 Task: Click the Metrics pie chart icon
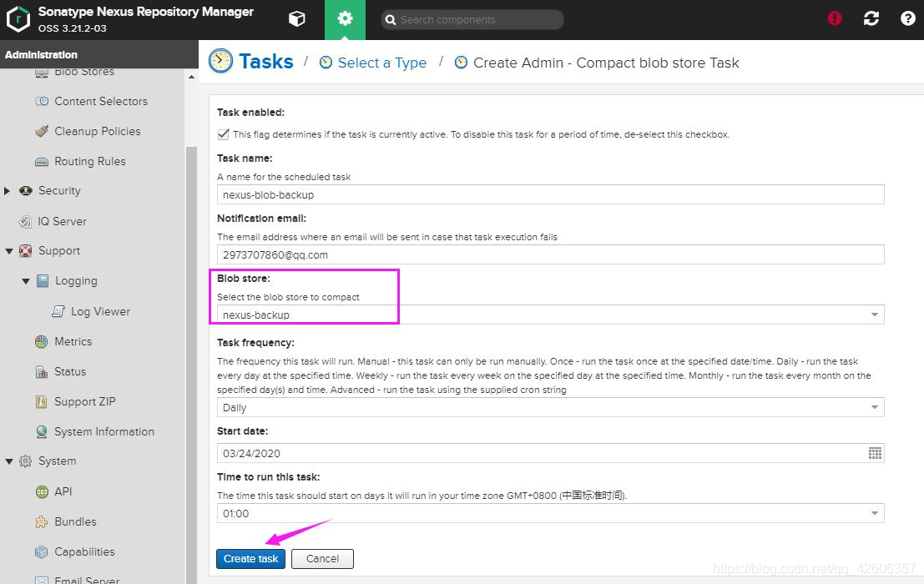pos(41,341)
